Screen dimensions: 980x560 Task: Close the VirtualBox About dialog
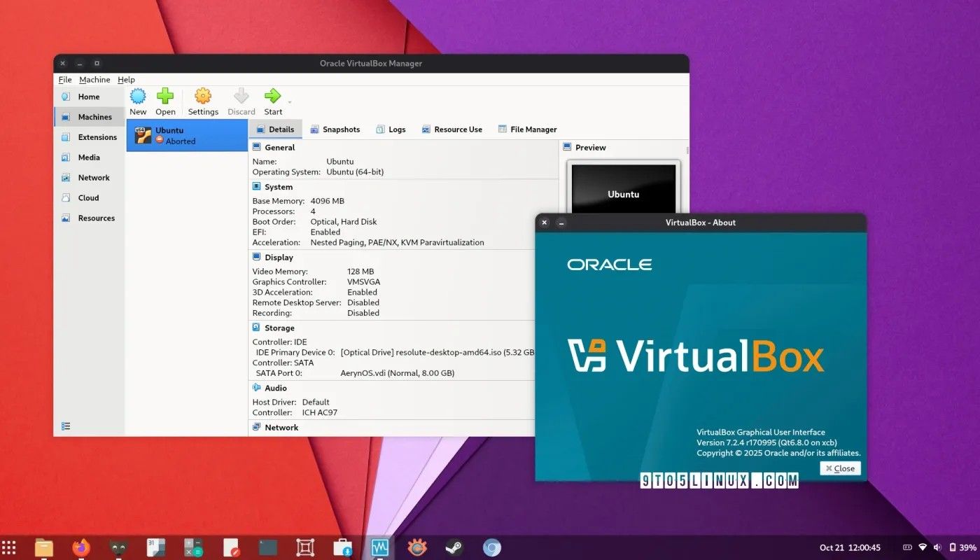click(839, 468)
